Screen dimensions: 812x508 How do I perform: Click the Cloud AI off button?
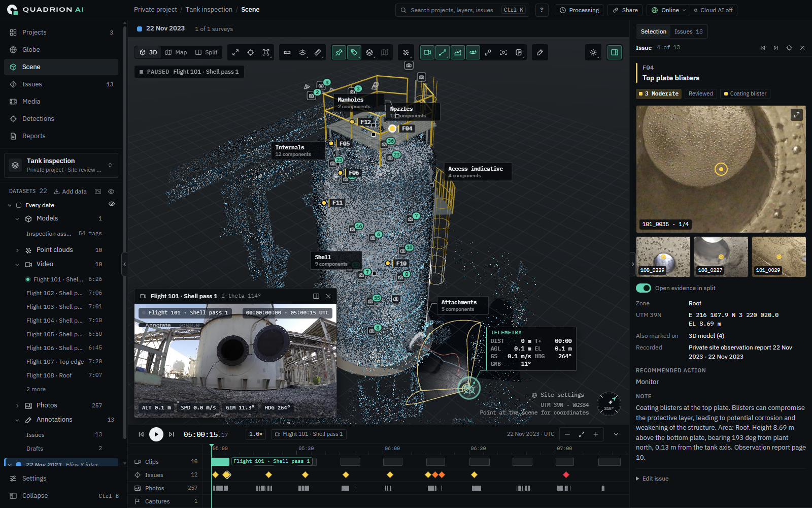pyautogui.click(x=713, y=10)
